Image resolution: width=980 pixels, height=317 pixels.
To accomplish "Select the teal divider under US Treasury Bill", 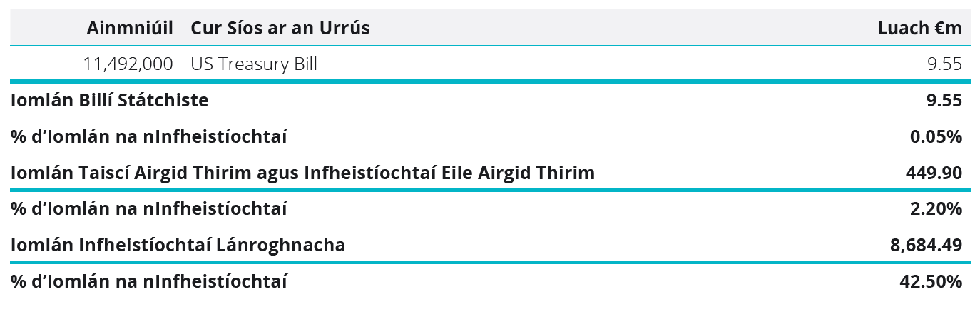I will 490,81.
